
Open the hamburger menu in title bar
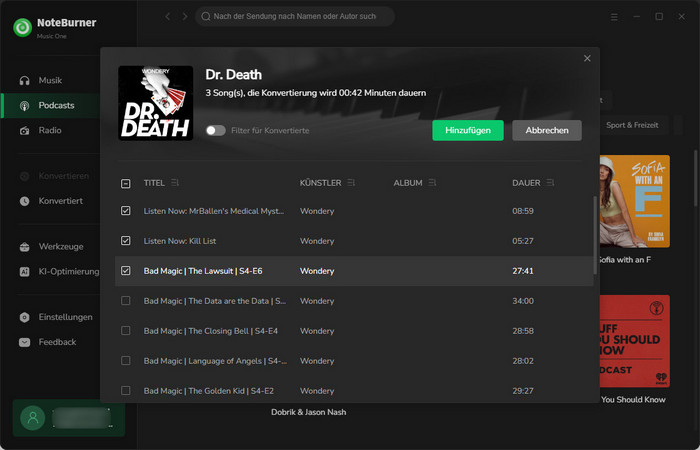click(x=614, y=17)
